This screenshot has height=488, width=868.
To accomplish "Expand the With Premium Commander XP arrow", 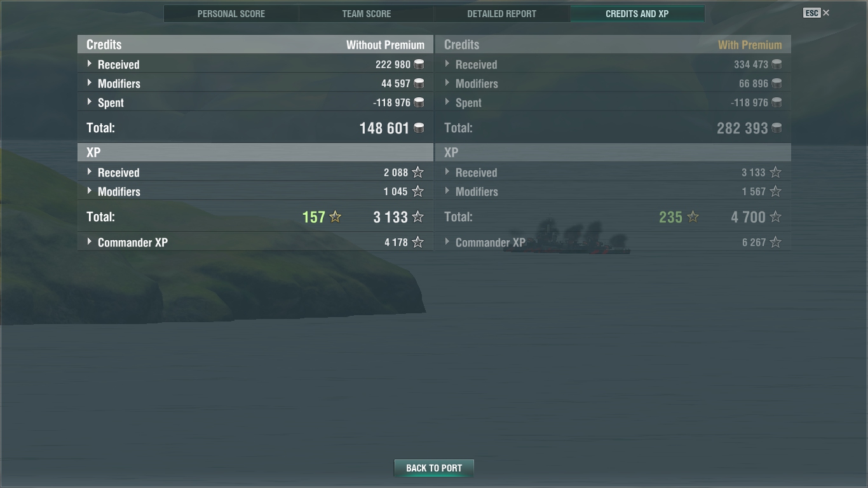I will pyautogui.click(x=447, y=242).
